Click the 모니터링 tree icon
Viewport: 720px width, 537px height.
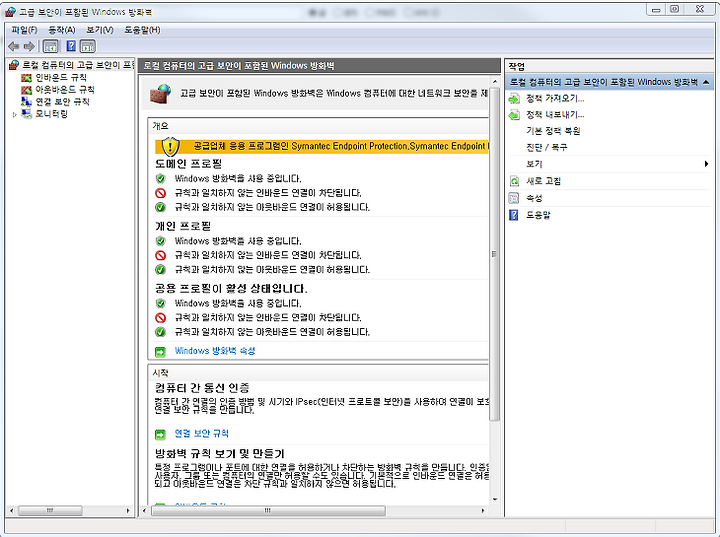point(27,113)
